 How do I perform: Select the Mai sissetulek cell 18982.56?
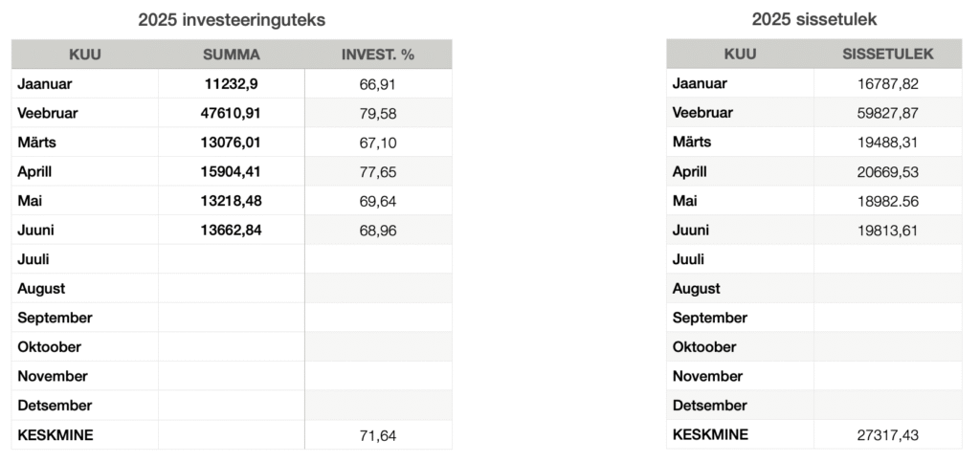click(x=887, y=201)
